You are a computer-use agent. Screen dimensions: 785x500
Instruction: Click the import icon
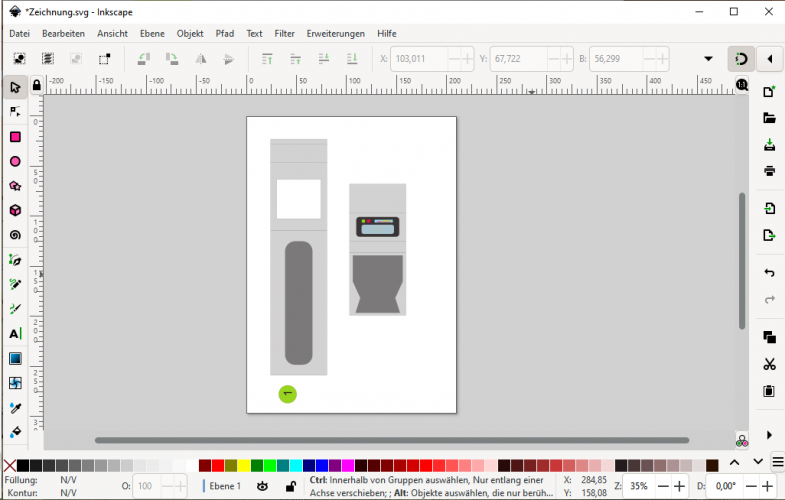click(x=769, y=208)
